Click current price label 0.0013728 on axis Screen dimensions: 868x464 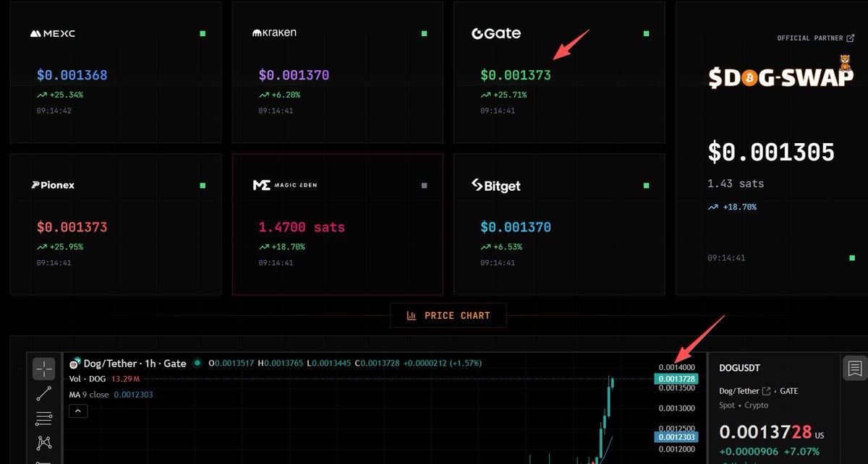[676, 379]
